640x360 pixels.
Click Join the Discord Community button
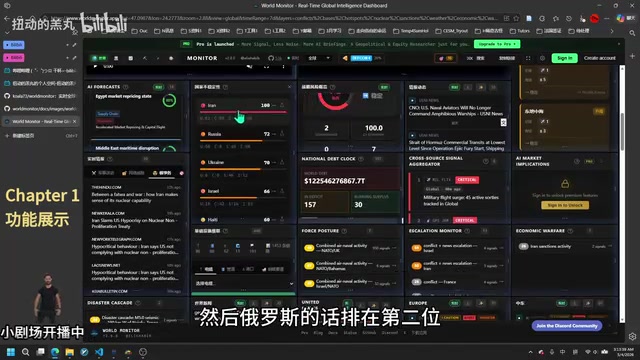(567, 326)
